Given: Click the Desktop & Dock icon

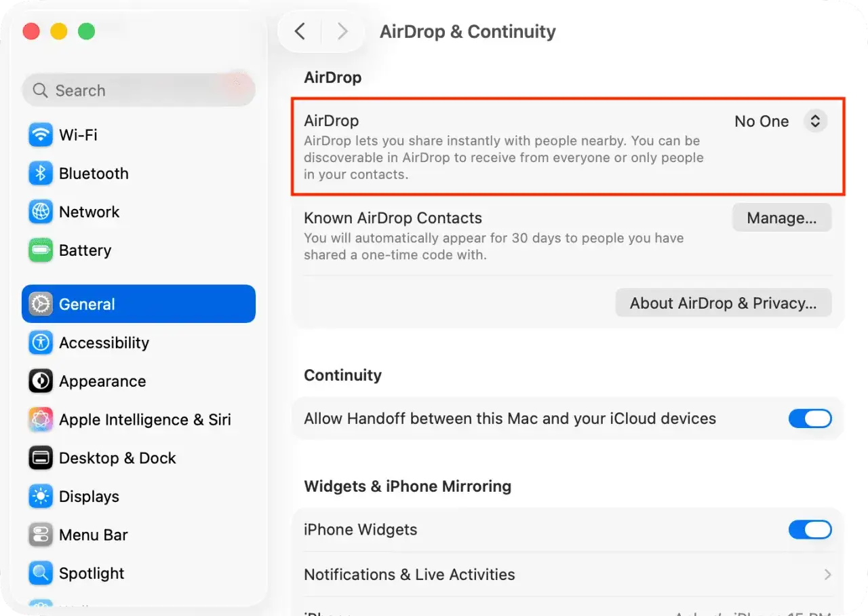Looking at the screenshot, I should [x=41, y=458].
